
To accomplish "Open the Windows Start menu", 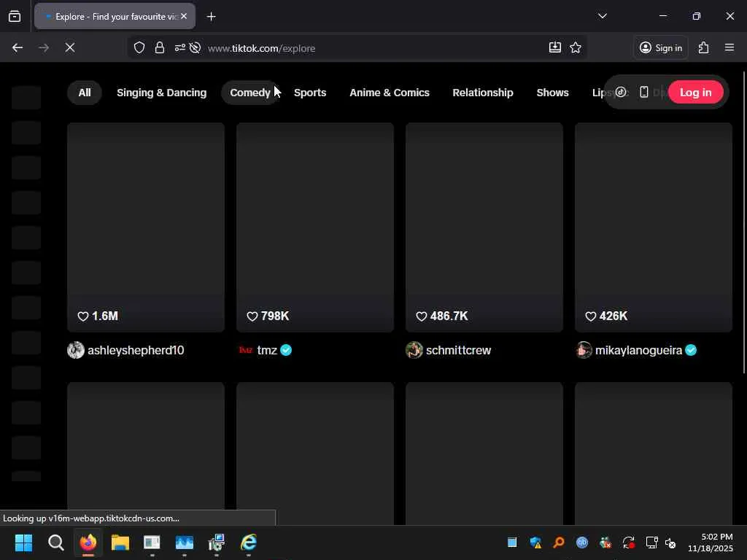I will click(x=24, y=542).
